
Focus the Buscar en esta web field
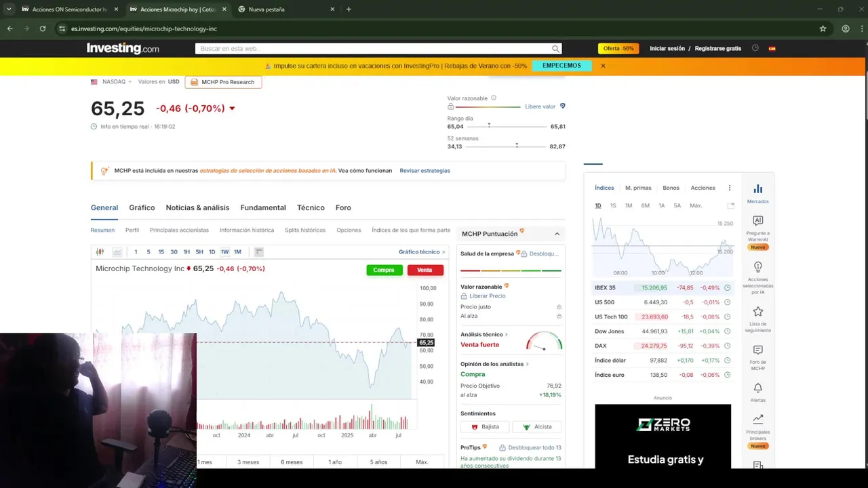pos(373,49)
